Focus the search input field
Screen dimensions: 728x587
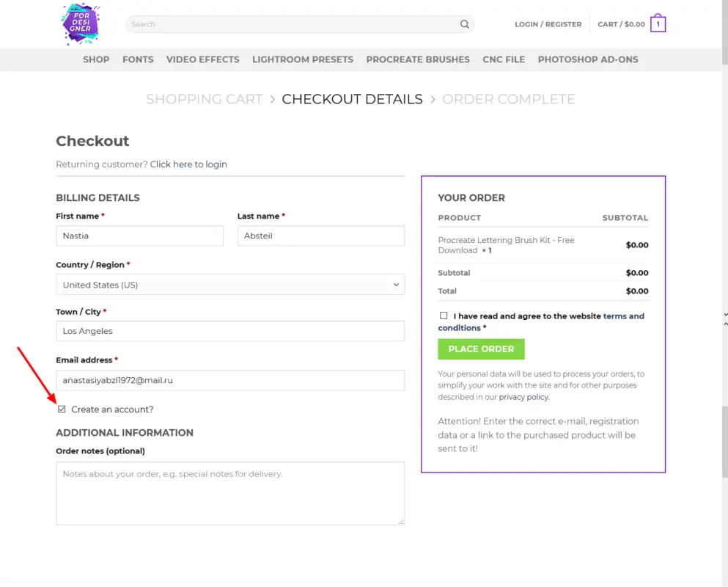point(293,24)
